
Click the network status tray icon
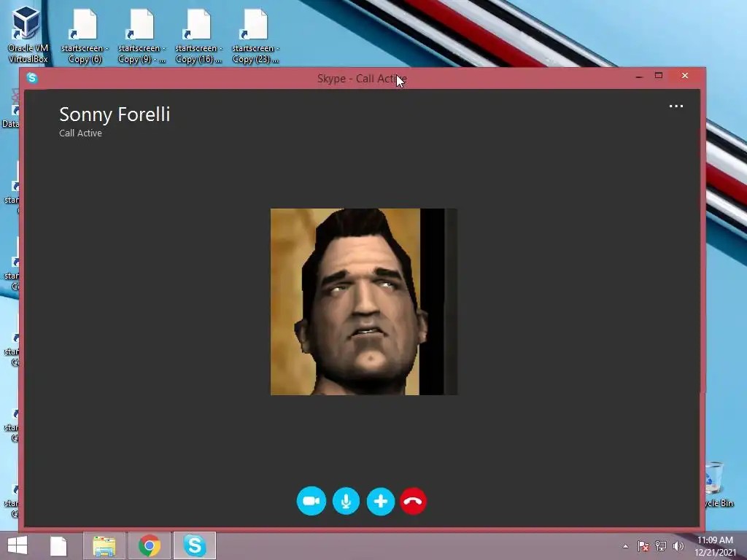[661, 546]
